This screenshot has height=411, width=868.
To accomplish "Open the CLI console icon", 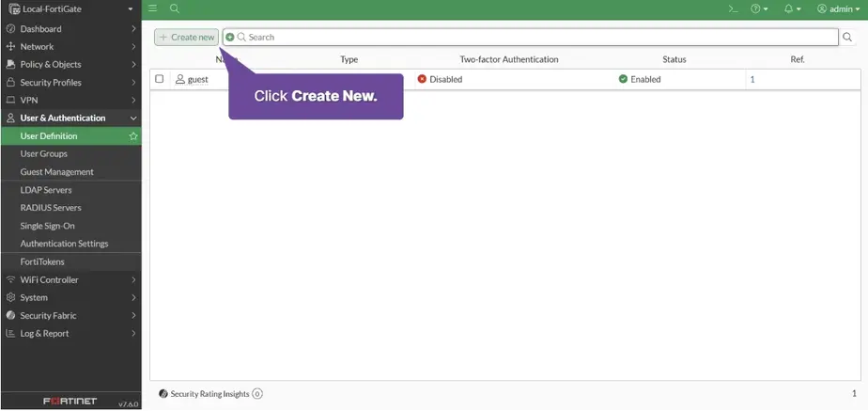I will [x=733, y=8].
